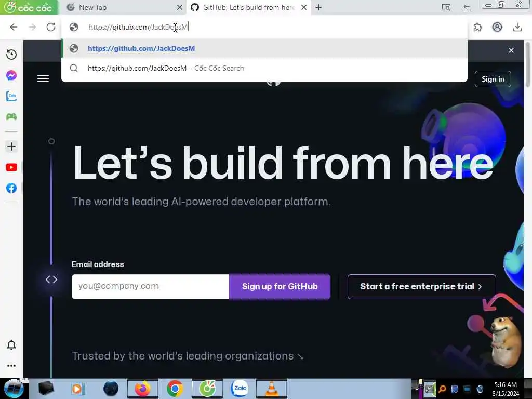
Task: Open Google Chrome from the taskbar
Action: click(x=175, y=389)
